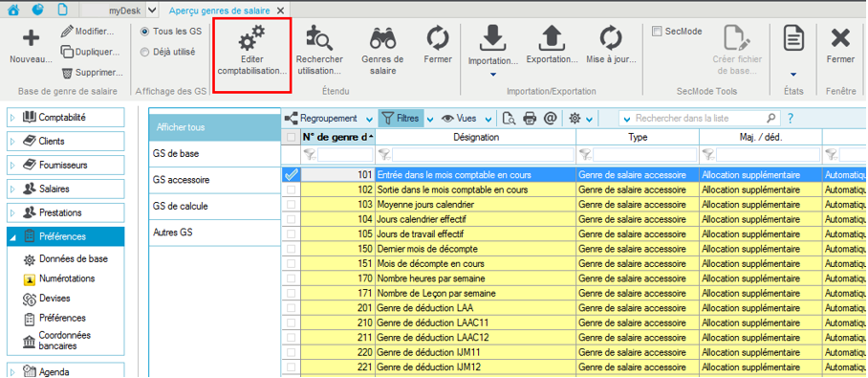Image resolution: width=868 pixels, height=378 pixels.
Task: Select GS accessoire category
Action: point(215,180)
